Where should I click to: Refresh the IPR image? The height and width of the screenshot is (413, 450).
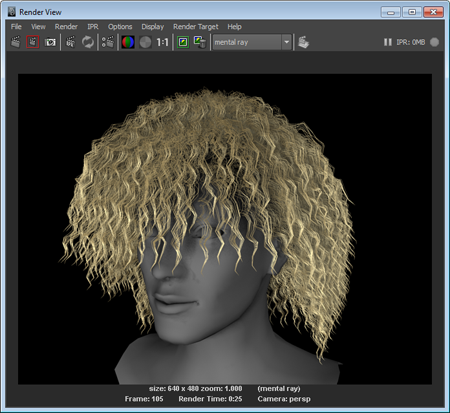88,42
